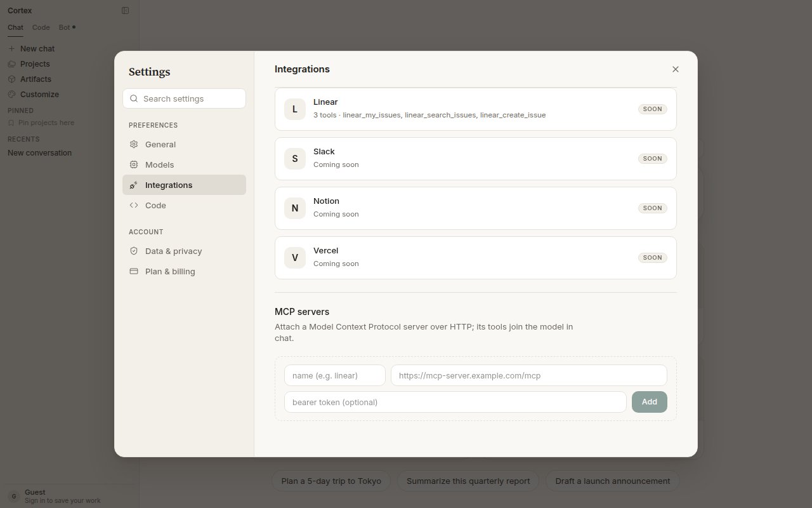This screenshot has width=812, height=508.
Task: Open Models settings section
Action: (184, 164)
